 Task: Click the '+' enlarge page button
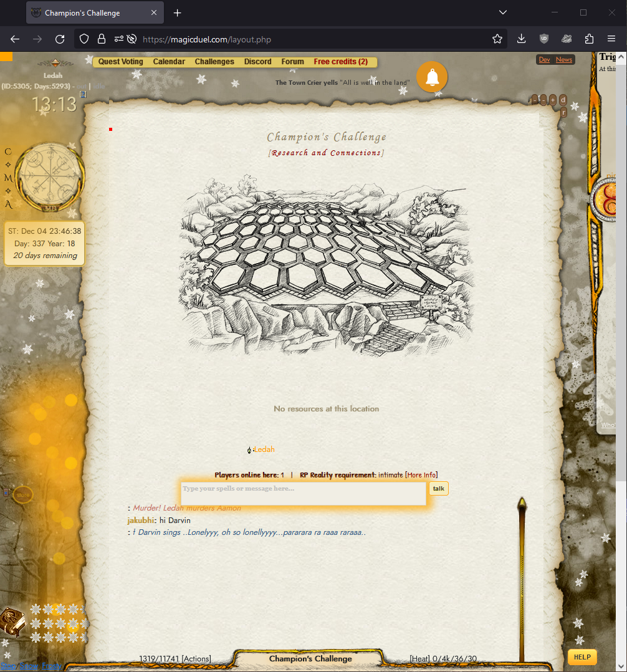[x=553, y=100]
